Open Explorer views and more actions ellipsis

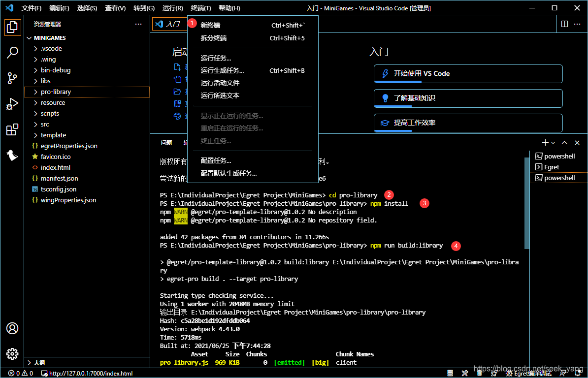click(138, 24)
